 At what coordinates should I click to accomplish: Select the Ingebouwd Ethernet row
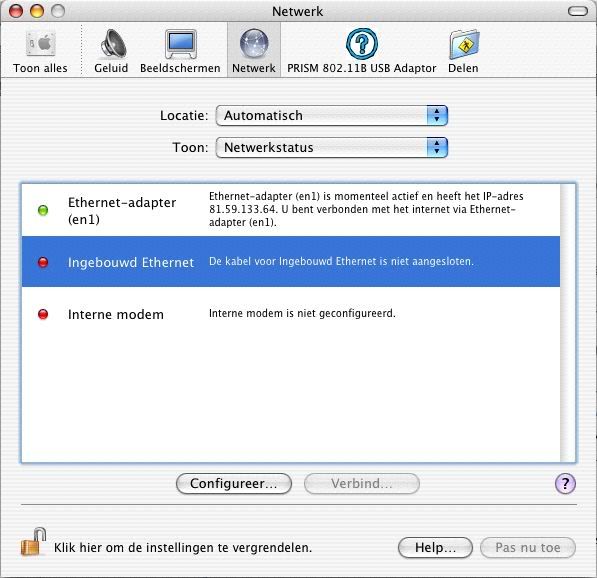click(x=291, y=262)
